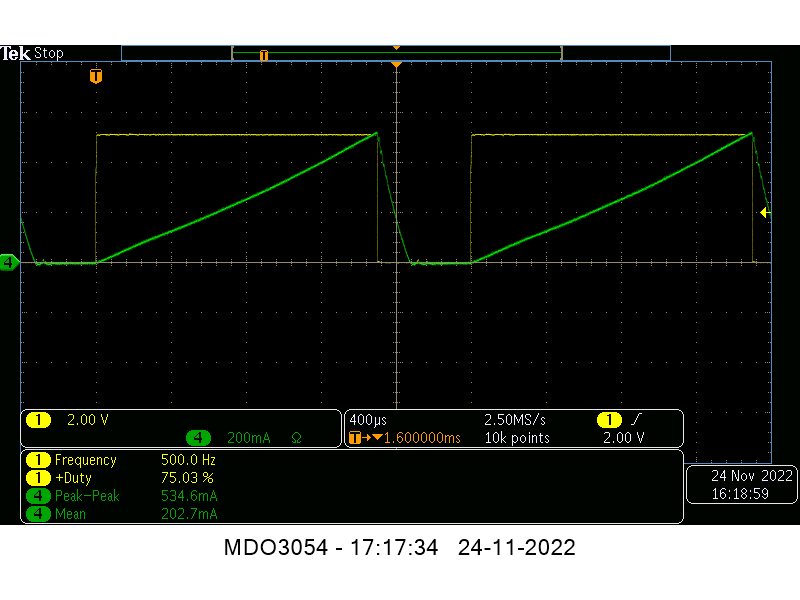Select the +Duty measurement row
Viewport: 800px width, 600px height.
click(120, 478)
